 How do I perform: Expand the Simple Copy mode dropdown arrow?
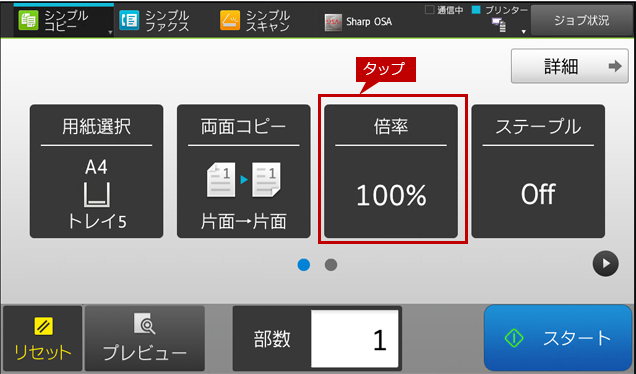[x=110, y=32]
